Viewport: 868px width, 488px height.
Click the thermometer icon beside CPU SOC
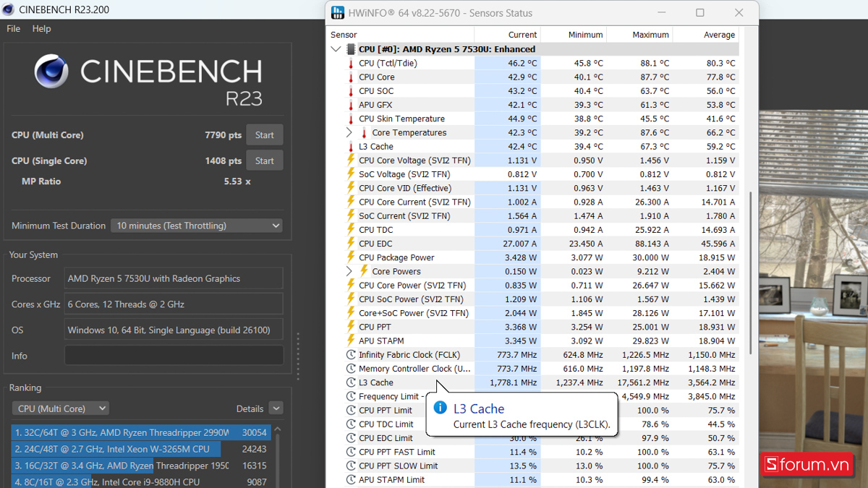(351, 91)
